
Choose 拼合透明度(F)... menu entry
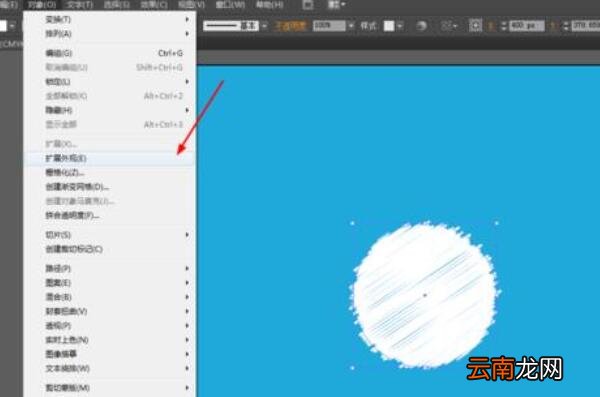coord(110,216)
